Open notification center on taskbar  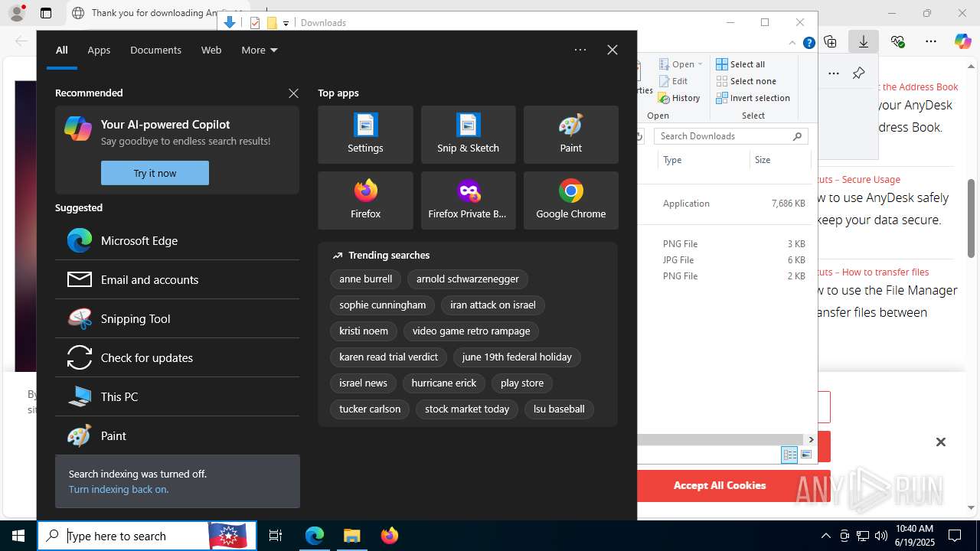tap(955, 536)
